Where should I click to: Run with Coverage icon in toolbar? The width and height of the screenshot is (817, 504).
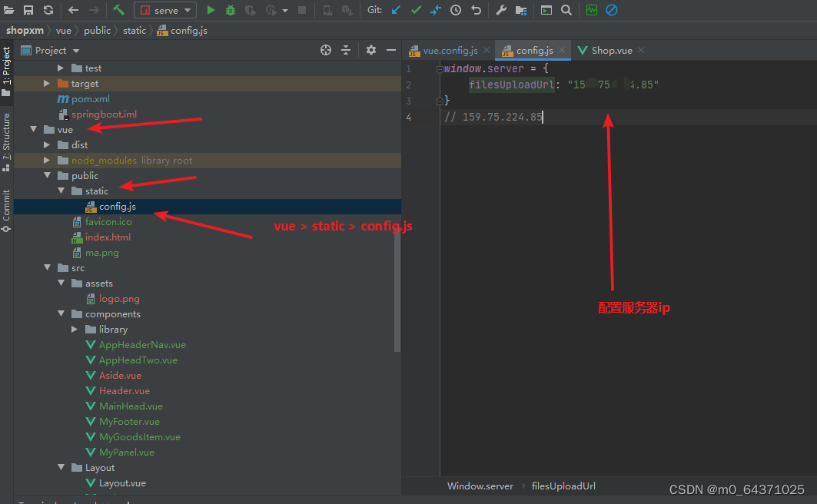pyautogui.click(x=250, y=10)
